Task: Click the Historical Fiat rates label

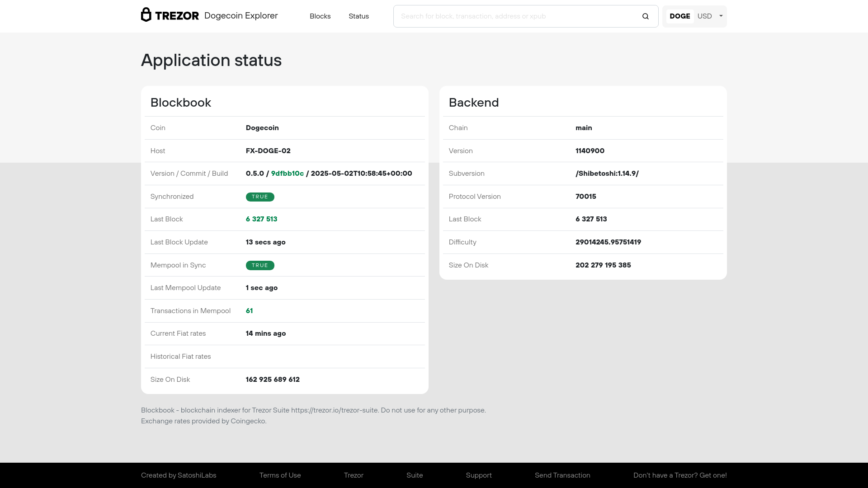Action: pos(180,357)
